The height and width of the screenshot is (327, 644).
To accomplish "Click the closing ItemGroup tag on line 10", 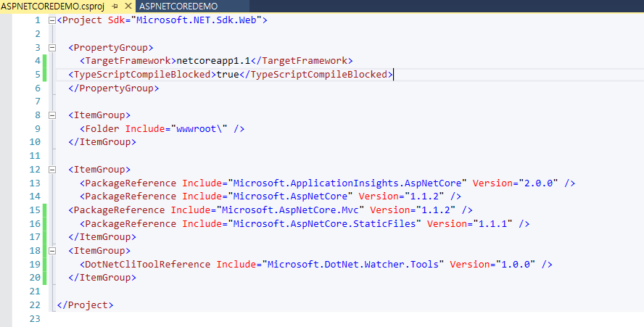I will point(102,142).
